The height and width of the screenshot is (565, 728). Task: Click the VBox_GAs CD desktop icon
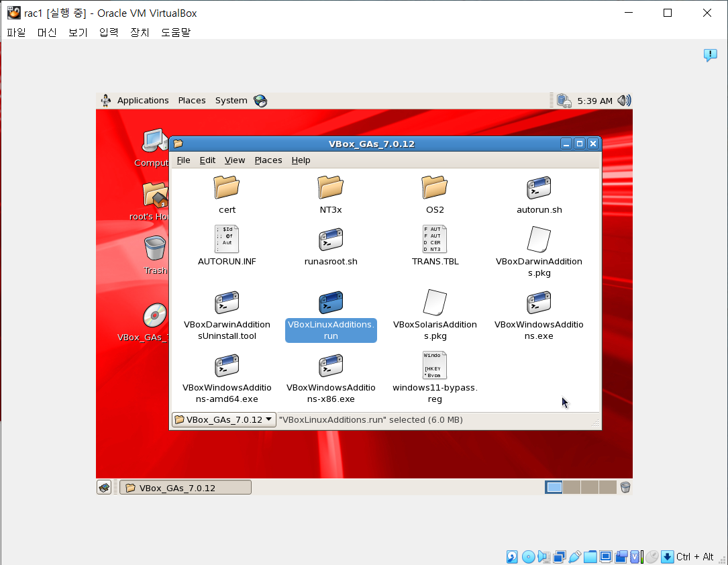tap(154, 315)
